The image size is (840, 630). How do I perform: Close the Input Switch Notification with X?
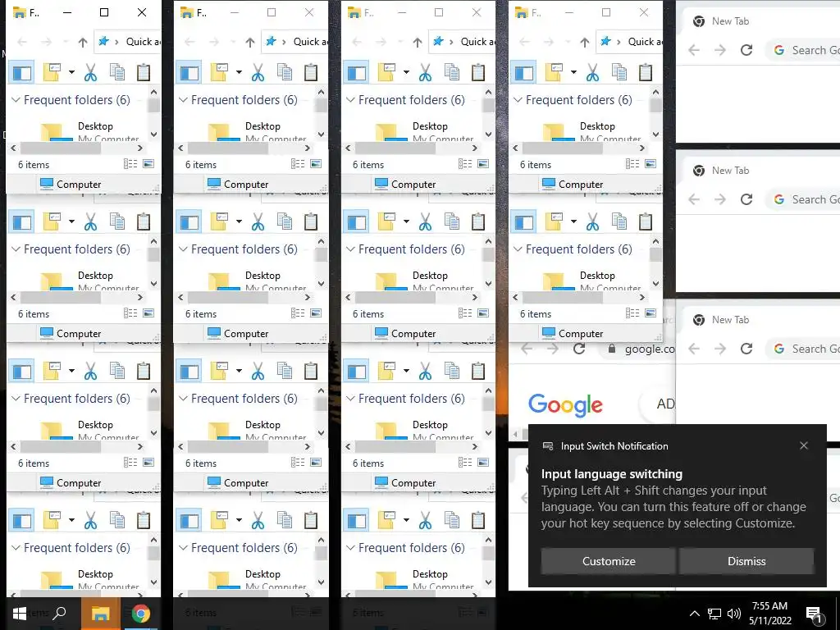pos(804,445)
